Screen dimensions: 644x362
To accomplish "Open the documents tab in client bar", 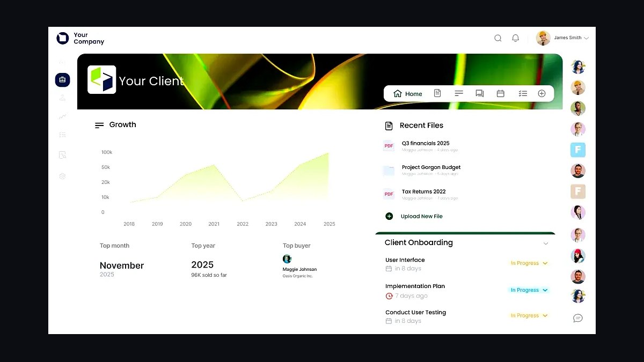I will [437, 93].
